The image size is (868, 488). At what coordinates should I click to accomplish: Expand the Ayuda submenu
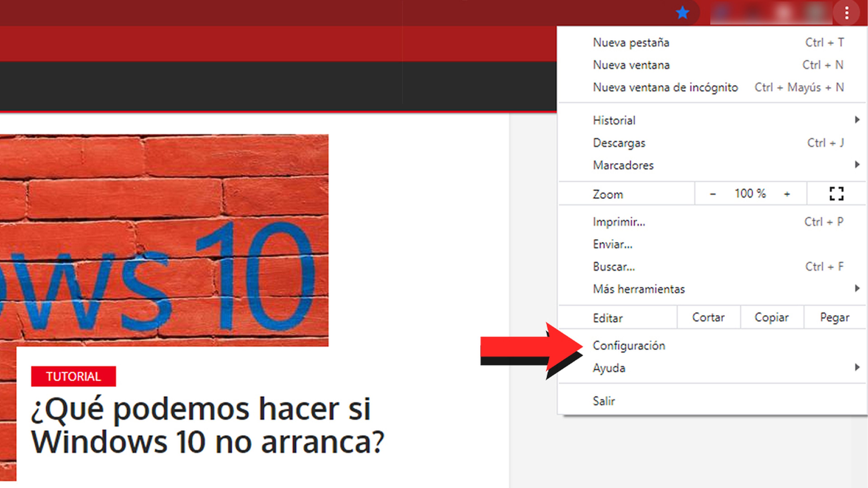coord(712,368)
